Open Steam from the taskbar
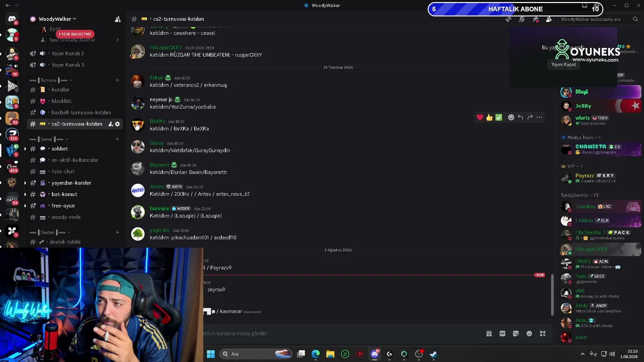The width and height of the screenshot is (644, 362). coord(433,354)
